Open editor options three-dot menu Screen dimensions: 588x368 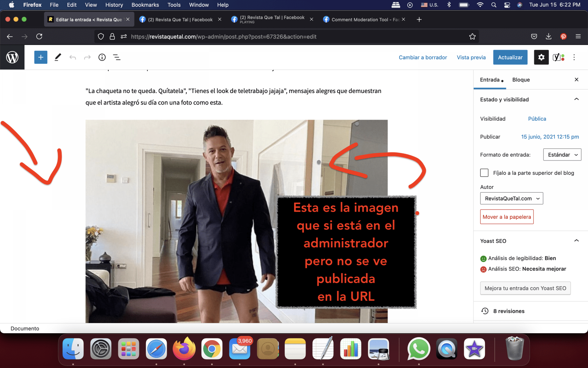[574, 57]
